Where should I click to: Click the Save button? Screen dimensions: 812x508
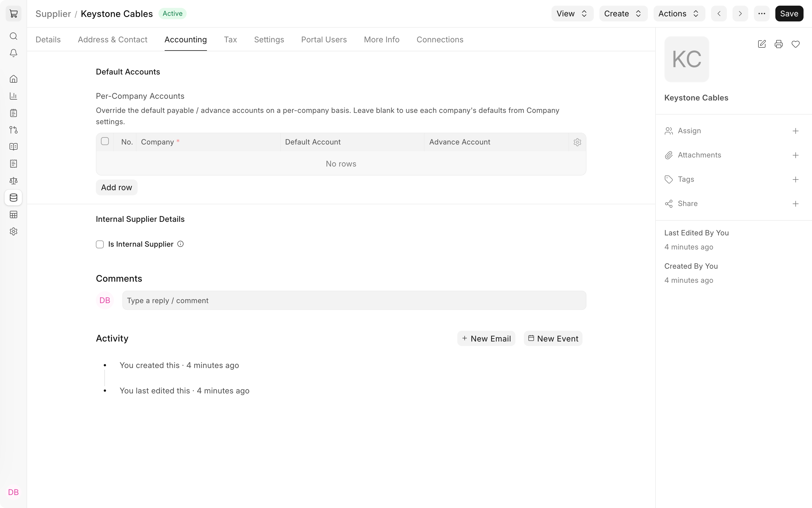[x=789, y=14]
